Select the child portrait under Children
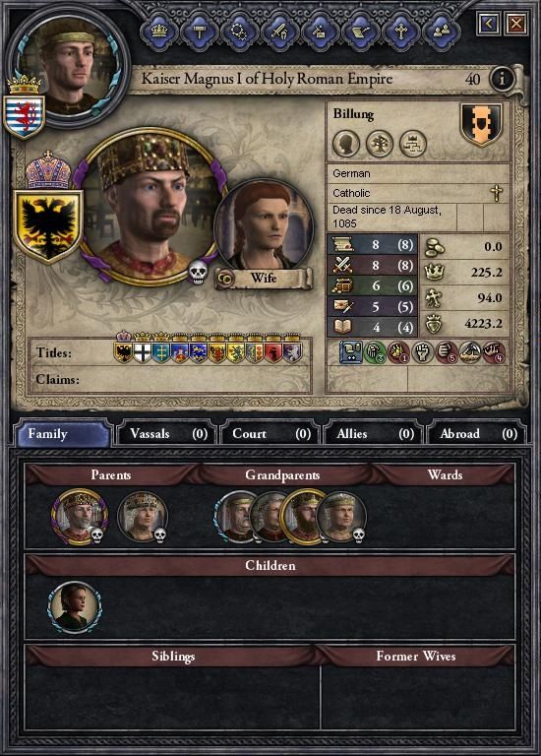541x756 pixels. [x=75, y=607]
